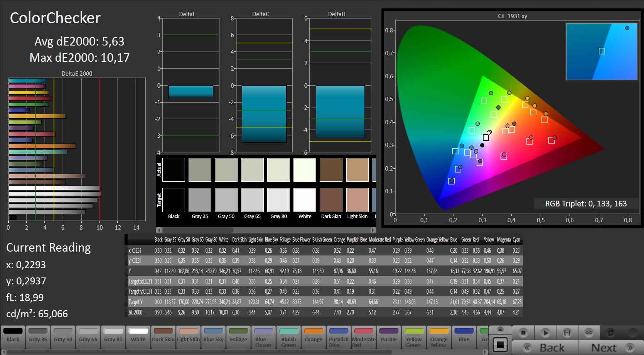Click the ΔE 2000 row label
Image resolution: width=644 pixels, height=355 pixels.
click(135, 312)
